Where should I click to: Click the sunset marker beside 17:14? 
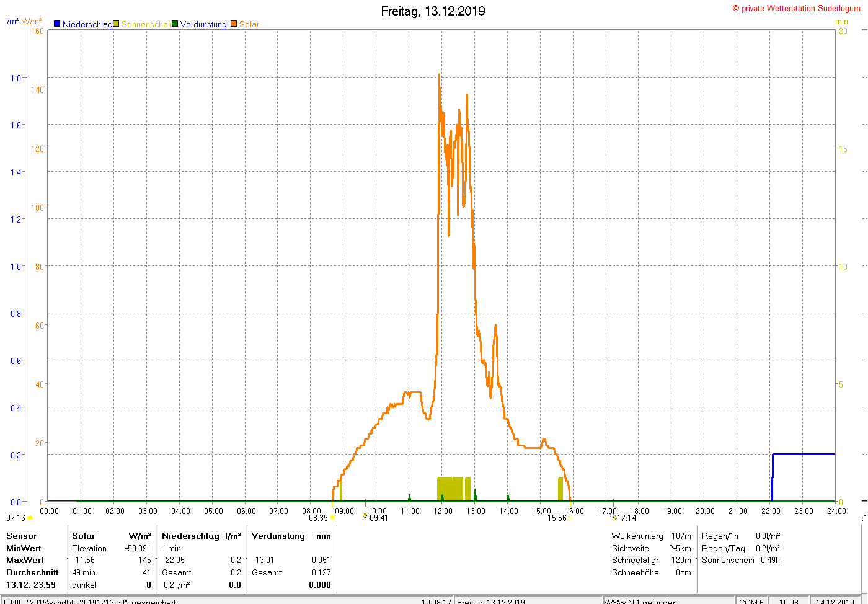[614, 518]
